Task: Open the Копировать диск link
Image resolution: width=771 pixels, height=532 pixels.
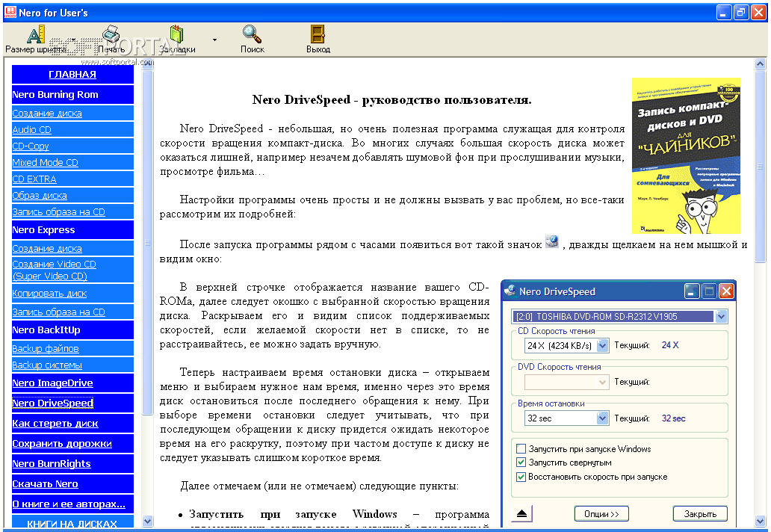Action: point(49,294)
